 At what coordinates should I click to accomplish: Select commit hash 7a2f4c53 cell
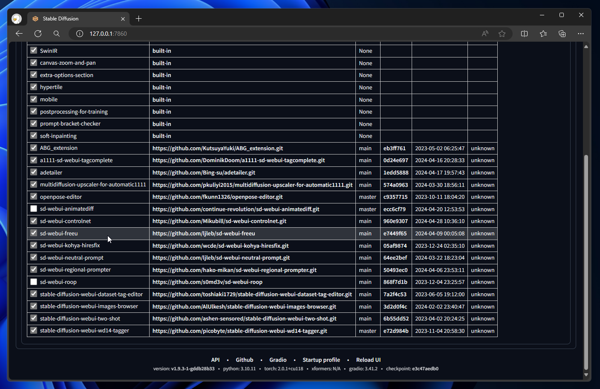click(x=395, y=294)
